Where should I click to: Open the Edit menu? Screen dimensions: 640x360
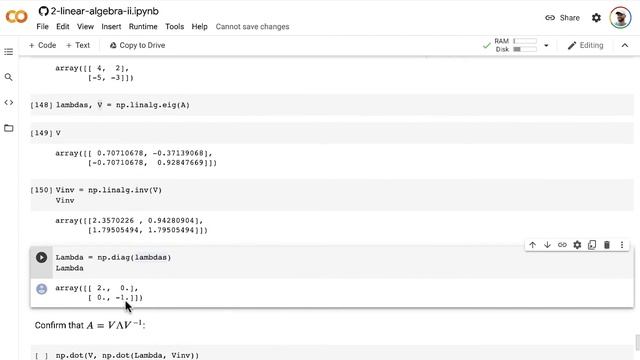[62, 27]
